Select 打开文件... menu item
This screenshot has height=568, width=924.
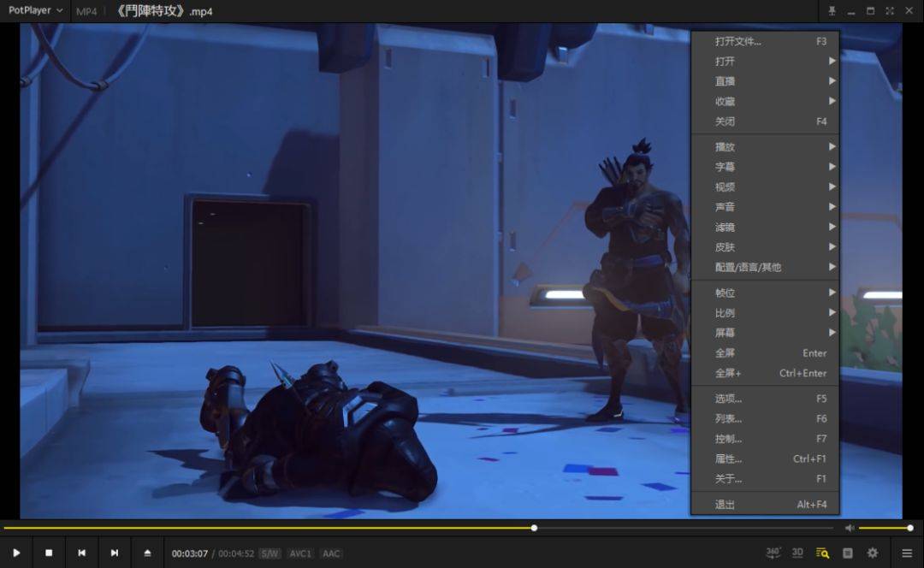point(765,41)
